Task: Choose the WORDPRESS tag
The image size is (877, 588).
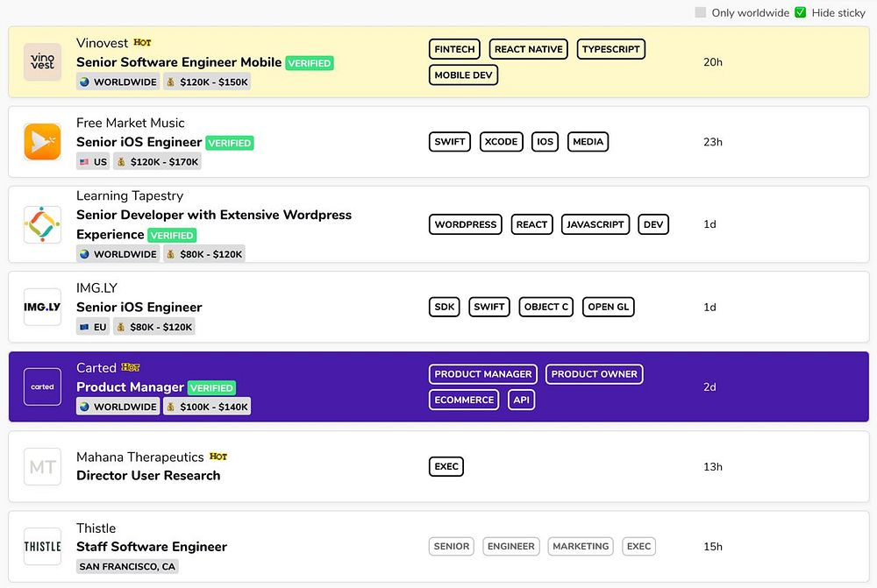Action: coord(466,224)
